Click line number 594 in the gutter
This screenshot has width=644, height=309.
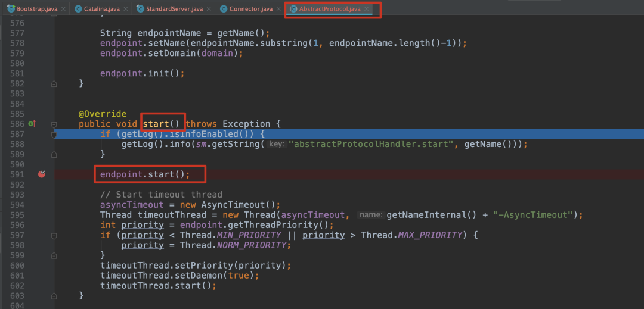17,205
